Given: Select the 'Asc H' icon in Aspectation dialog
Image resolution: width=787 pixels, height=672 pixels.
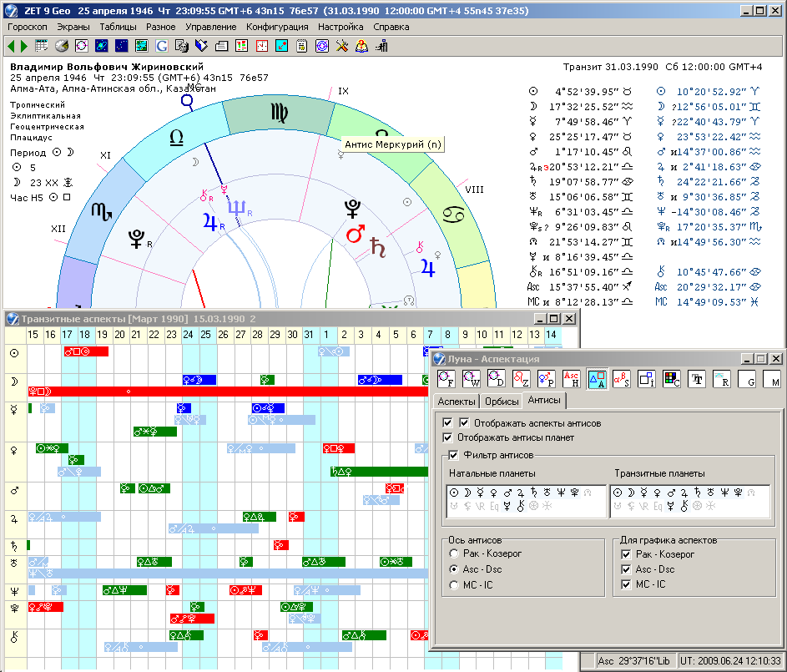Looking at the screenshot, I should pos(572,379).
